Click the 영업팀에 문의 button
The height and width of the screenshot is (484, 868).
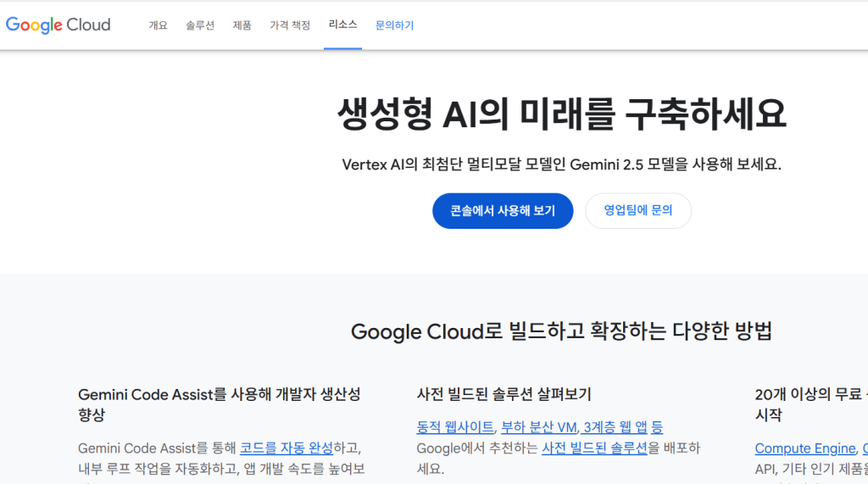point(637,211)
